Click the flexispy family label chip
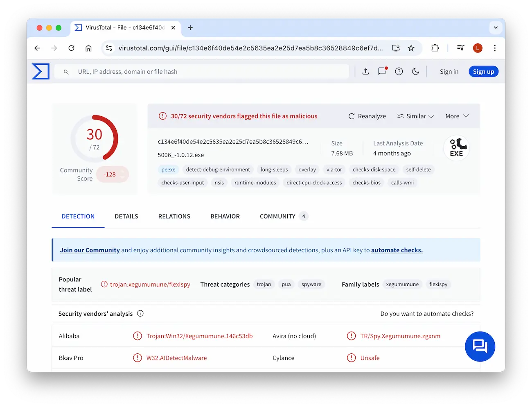The image size is (532, 407). click(438, 284)
